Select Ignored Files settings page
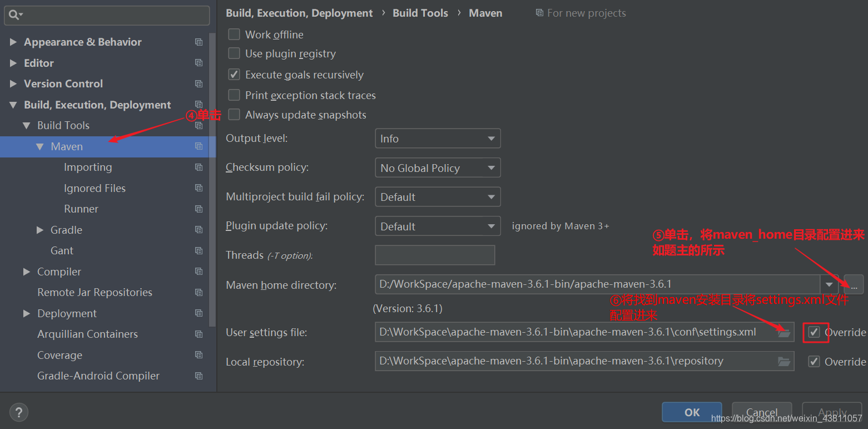This screenshot has height=429, width=868. pyautogui.click(x=95, y=188)
